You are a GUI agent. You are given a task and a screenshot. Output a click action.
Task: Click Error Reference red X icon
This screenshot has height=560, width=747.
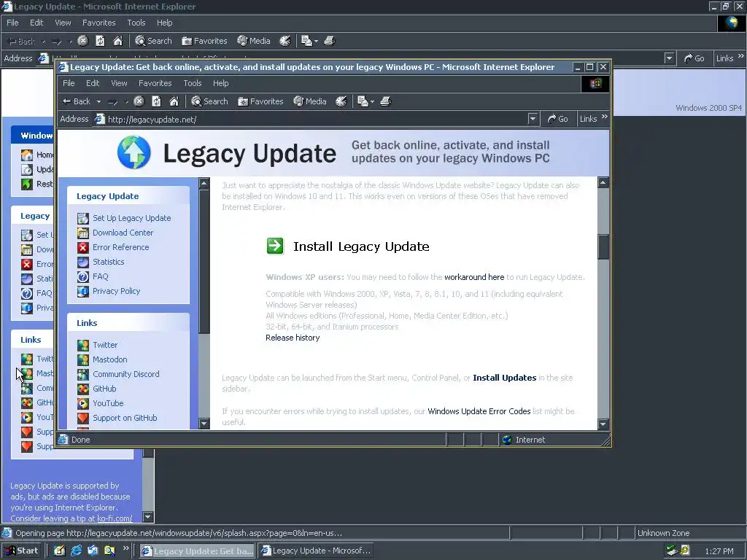83,247
